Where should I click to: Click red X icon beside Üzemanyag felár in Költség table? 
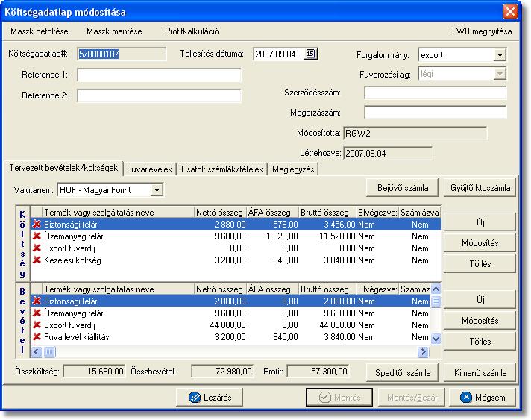click(37, 236)
